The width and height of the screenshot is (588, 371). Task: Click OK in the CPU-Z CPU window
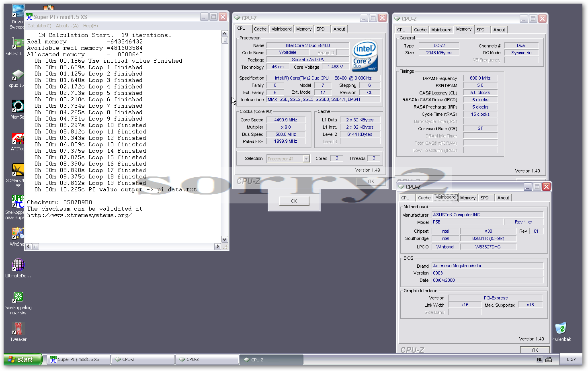click(371, 182)
